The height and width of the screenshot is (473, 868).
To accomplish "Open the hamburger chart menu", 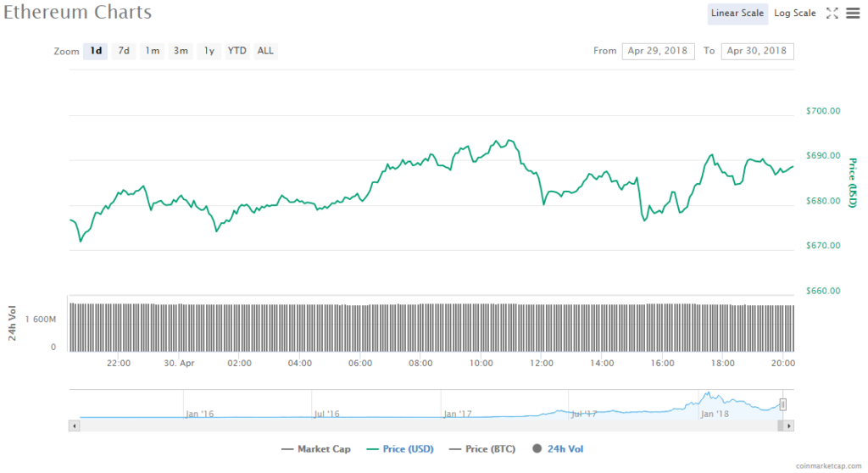I will coord(852,13).
